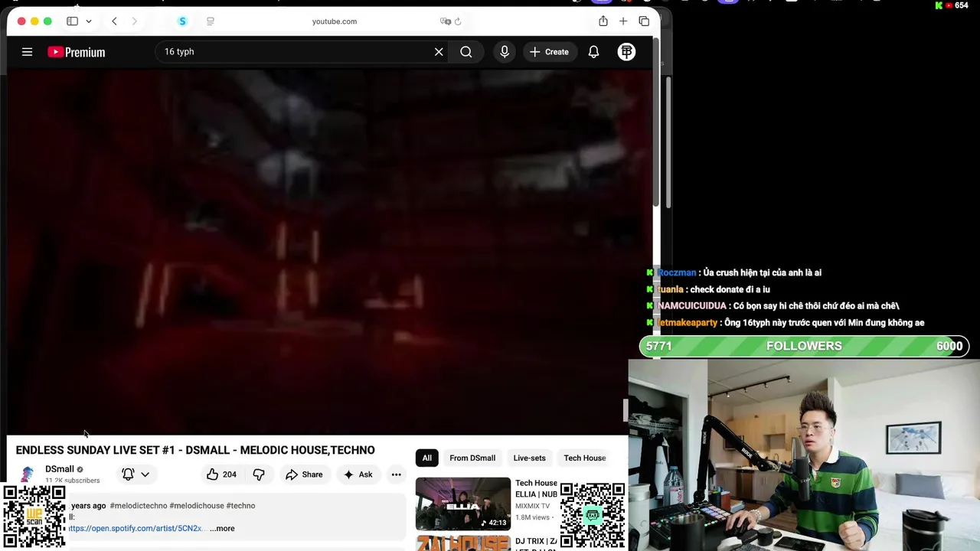980x551 pixels.
Task: Open the Safari share menu
Action: (603, 21)
